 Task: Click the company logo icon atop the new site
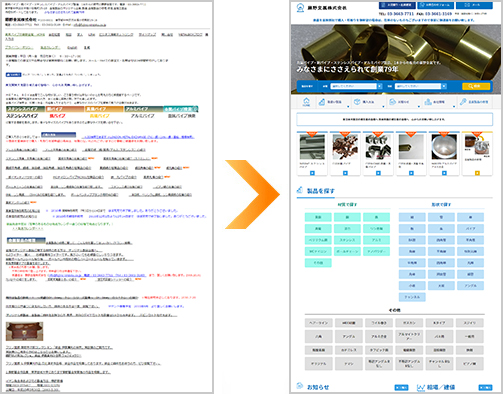pos(300,7)
